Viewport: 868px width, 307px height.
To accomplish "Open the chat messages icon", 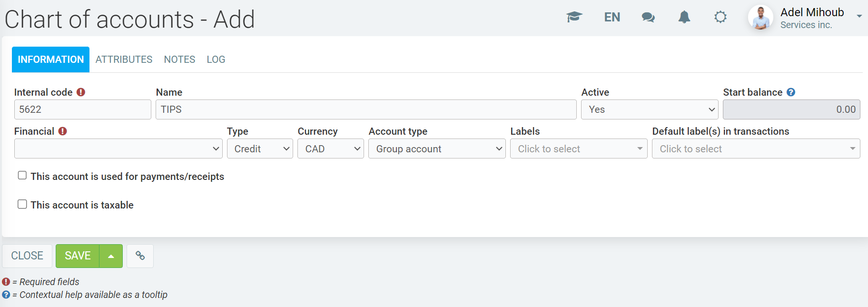I will coord(648,18).
